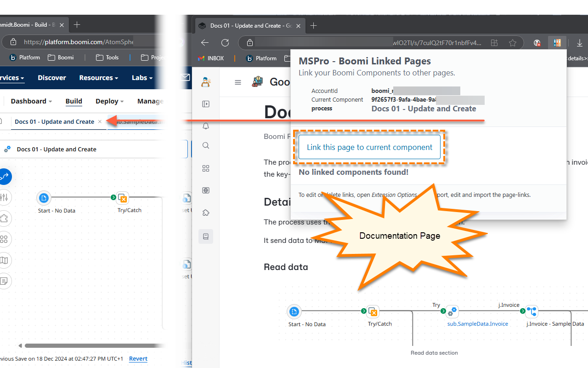Viewport: 588px width, 368px height.
Task: Click the sub.SampleData.Invoice link in the diagram
Action: pos(478,324)
